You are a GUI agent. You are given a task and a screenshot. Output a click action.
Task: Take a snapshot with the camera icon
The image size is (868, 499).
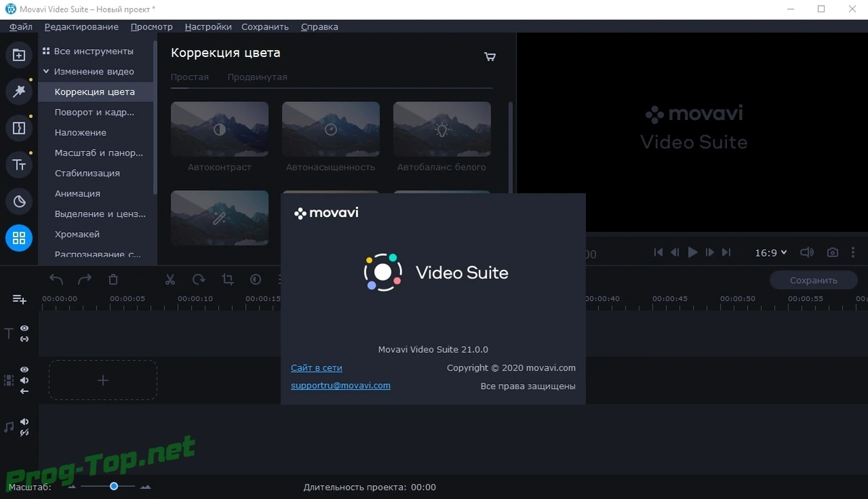pyautogui.click(x=833, y=252)
